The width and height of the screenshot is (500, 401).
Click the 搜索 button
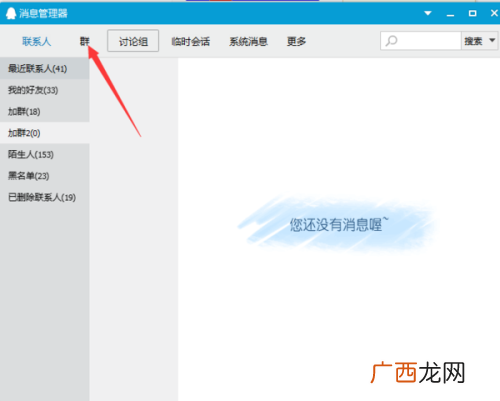click(x=473, y=41)
